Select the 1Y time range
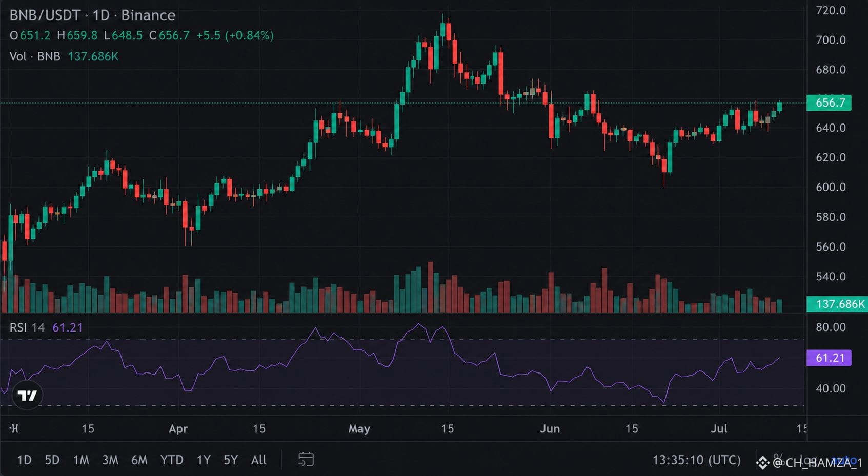 click(204, 460)
